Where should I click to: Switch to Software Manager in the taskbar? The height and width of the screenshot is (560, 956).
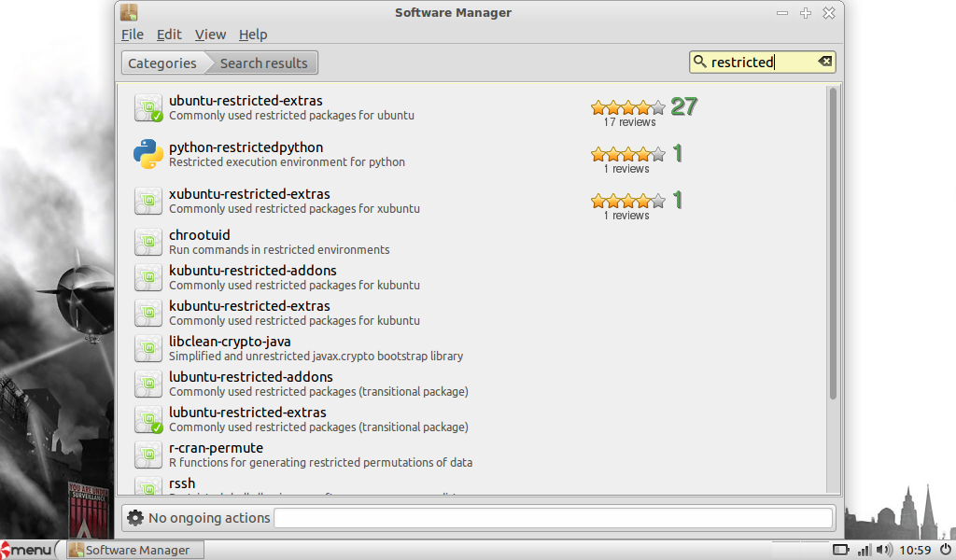click(135, 550)
